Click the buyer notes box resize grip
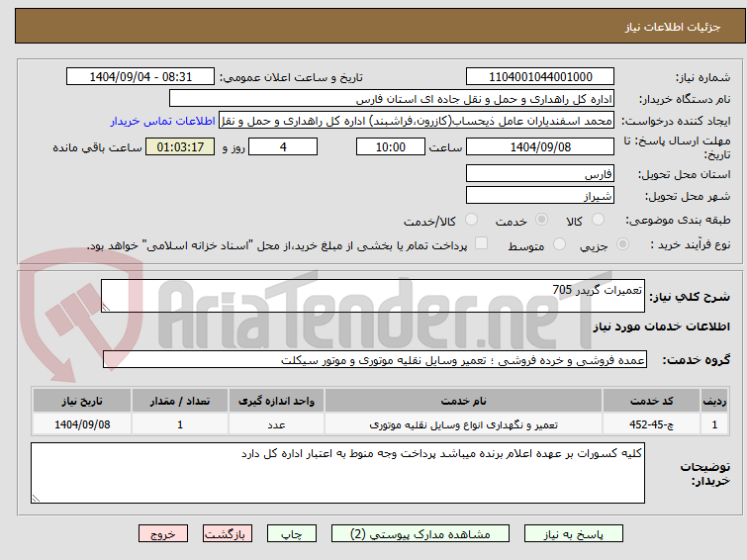Image resolution: width=747 pixels, height=560 pixels. (x=36, y=498)
